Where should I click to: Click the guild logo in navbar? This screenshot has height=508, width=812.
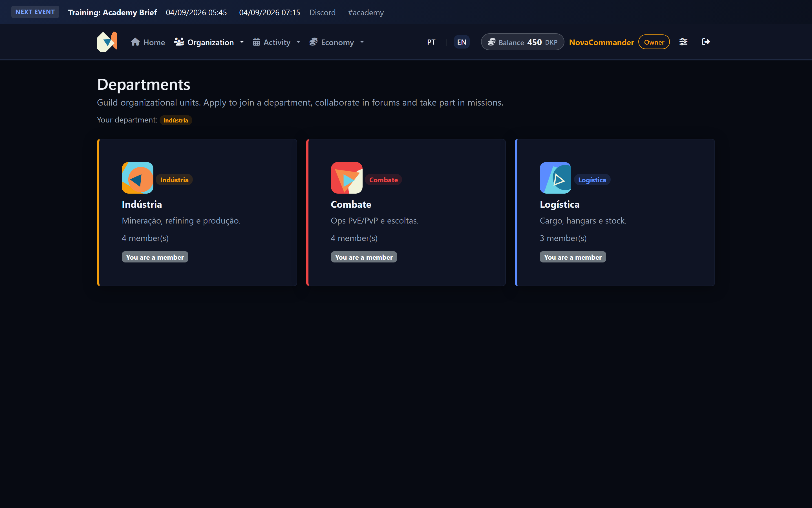(x=107, y=42)
